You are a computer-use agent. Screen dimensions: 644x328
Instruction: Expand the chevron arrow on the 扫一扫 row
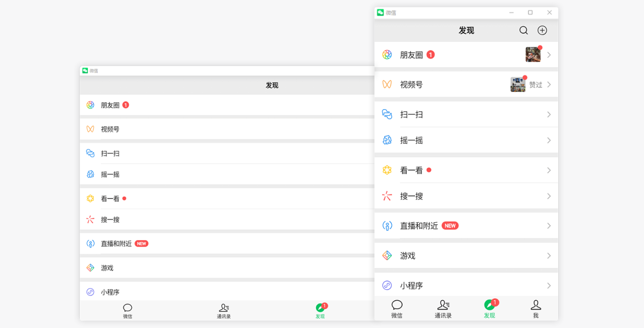tap(549, 115)
